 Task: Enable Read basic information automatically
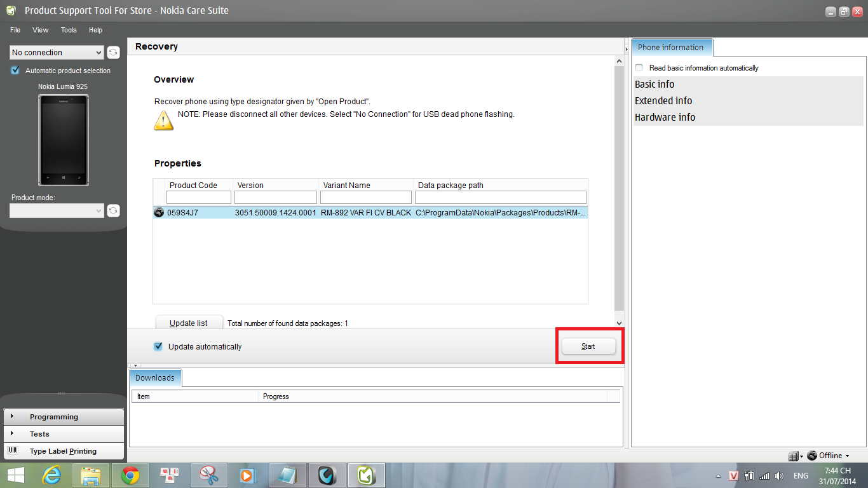click(x=639, y=68)
